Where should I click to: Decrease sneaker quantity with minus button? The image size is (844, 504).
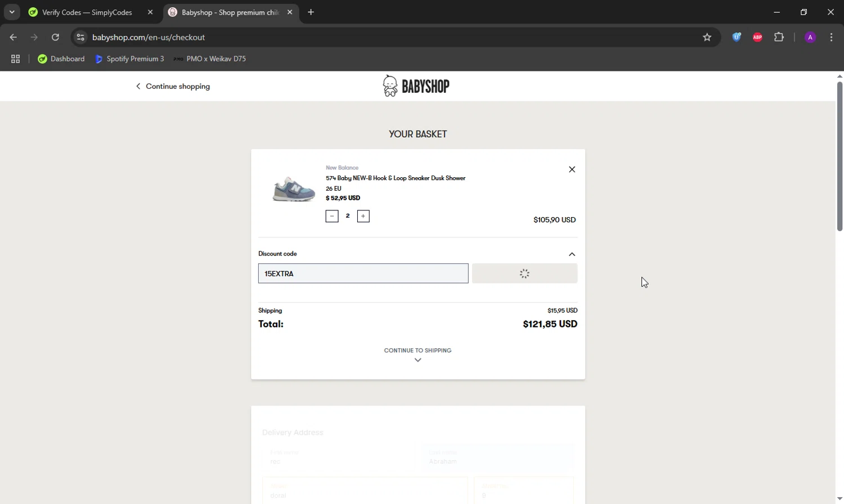pyautogui.click(x=332, y=216)
